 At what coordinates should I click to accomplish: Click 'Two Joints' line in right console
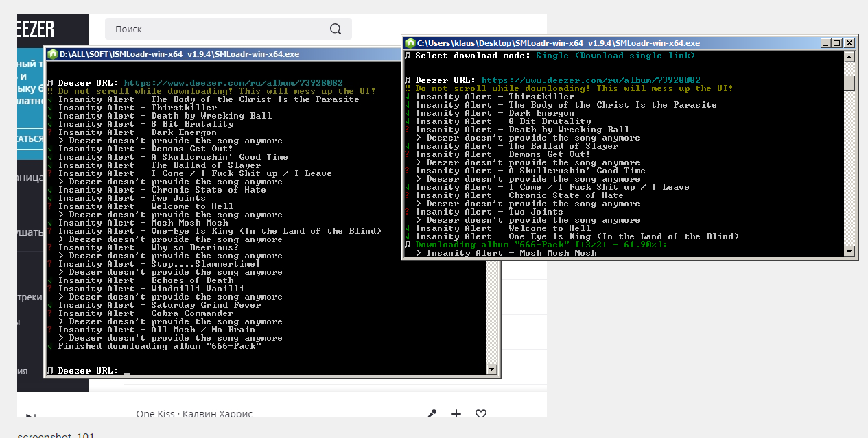point(489,212)
